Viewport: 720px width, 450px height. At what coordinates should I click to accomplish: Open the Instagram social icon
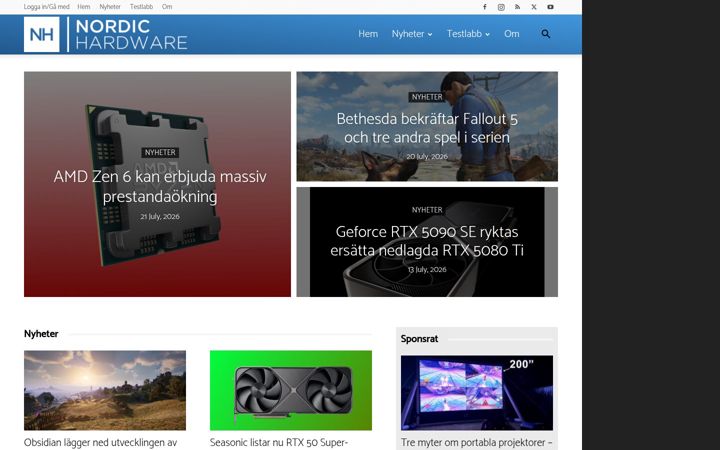point(501,7)
